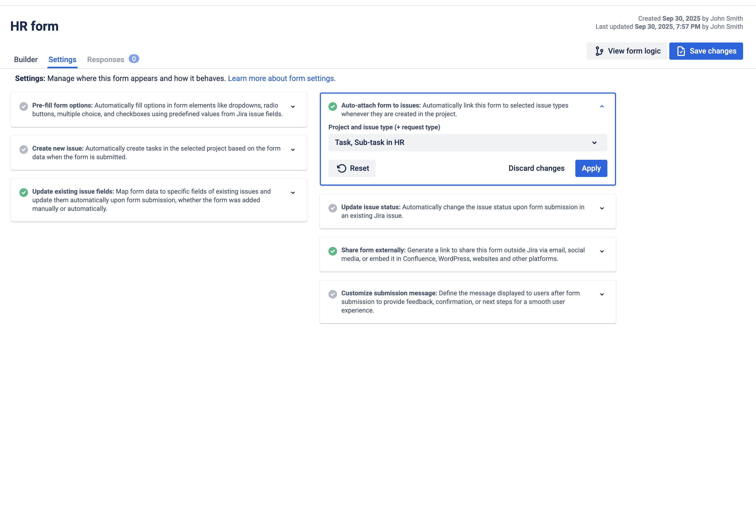Open the project and issue type dropdown
The image size is (756, 532).
coord(468,143)
